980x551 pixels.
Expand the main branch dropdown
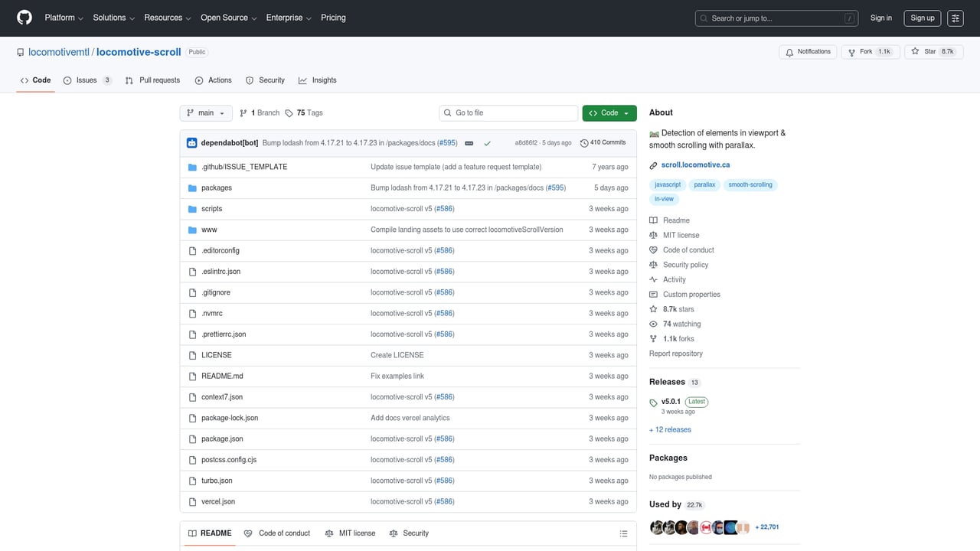(x=205, y=112)
